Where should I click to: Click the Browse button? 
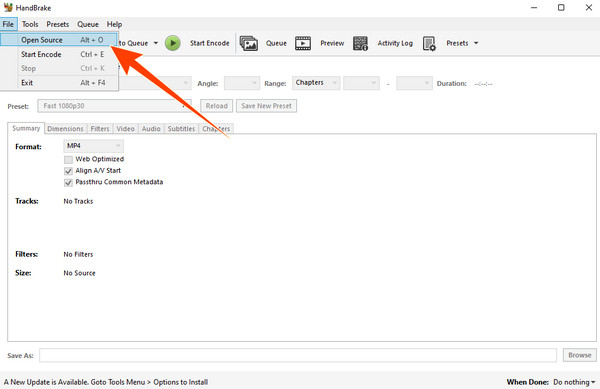580,355
